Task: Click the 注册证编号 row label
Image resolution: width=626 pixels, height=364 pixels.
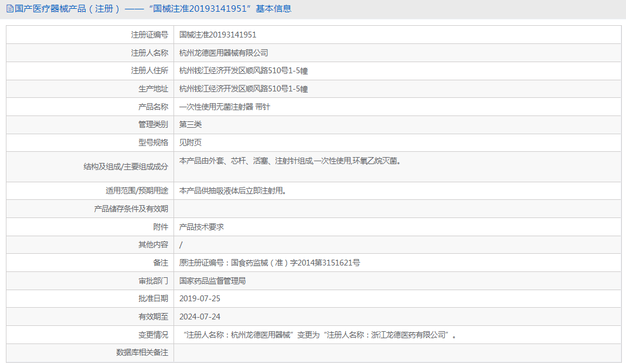Action: 149,35
